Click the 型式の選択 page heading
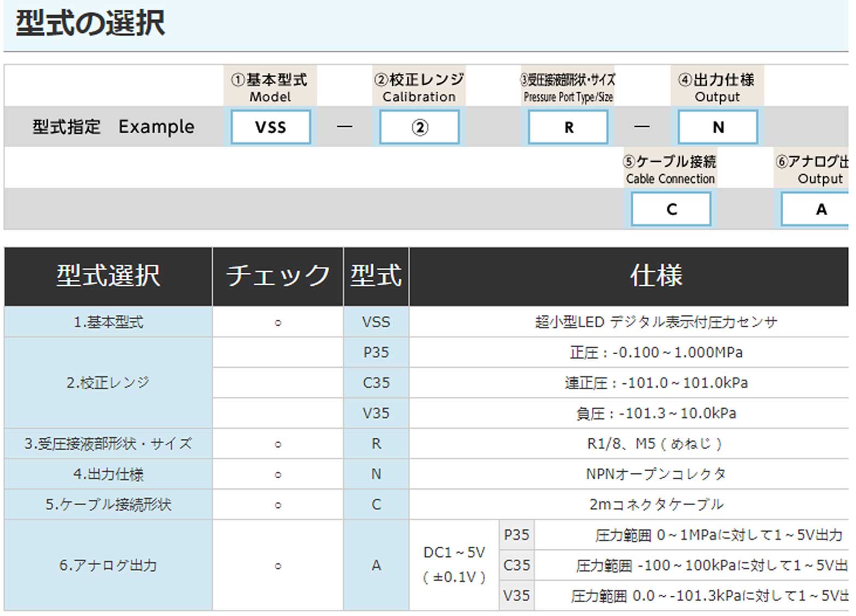The height and width of the screenshot is (616, 856). [x=90, y=24]
